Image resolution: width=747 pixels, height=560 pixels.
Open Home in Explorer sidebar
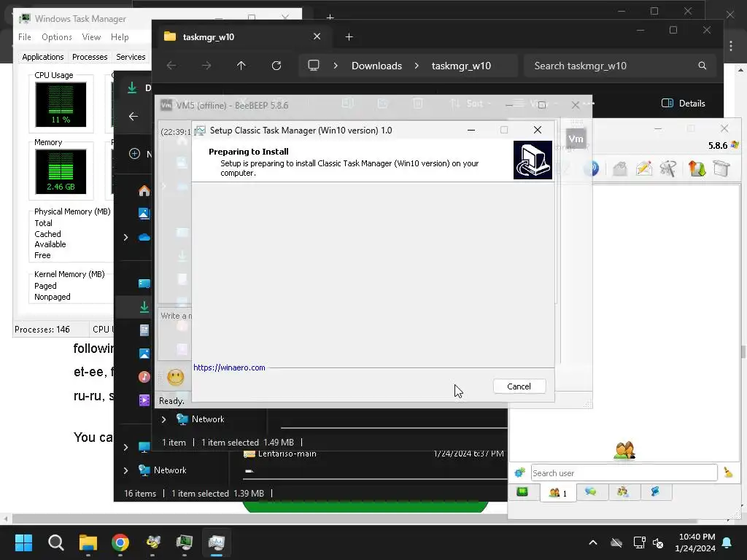(144, 191)
